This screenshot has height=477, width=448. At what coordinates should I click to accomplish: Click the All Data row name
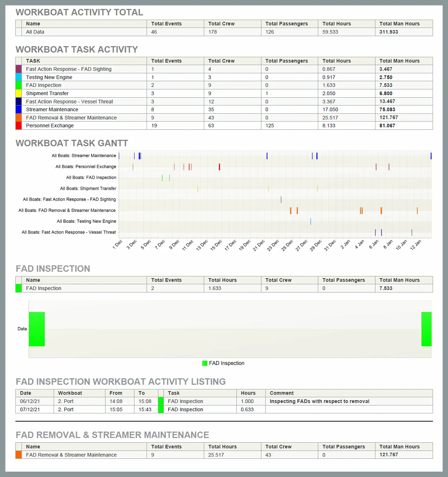pos(35,32)
